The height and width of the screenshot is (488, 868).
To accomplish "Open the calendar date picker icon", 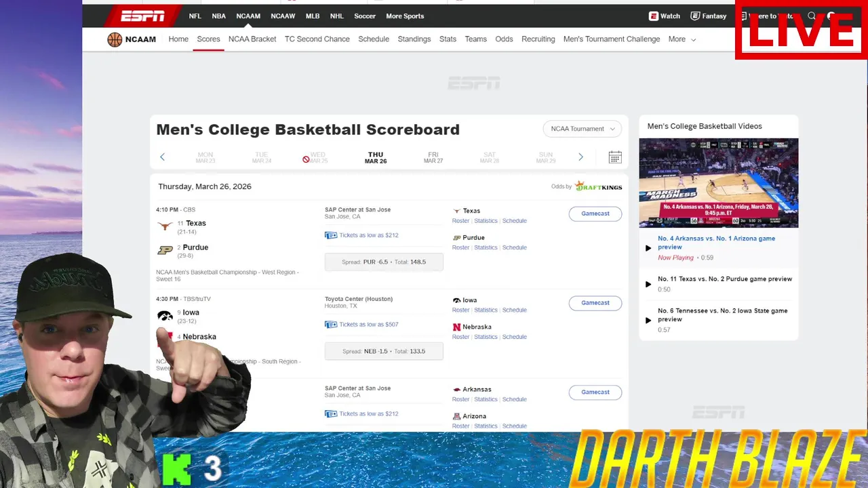I will click(x=615, y=157).
